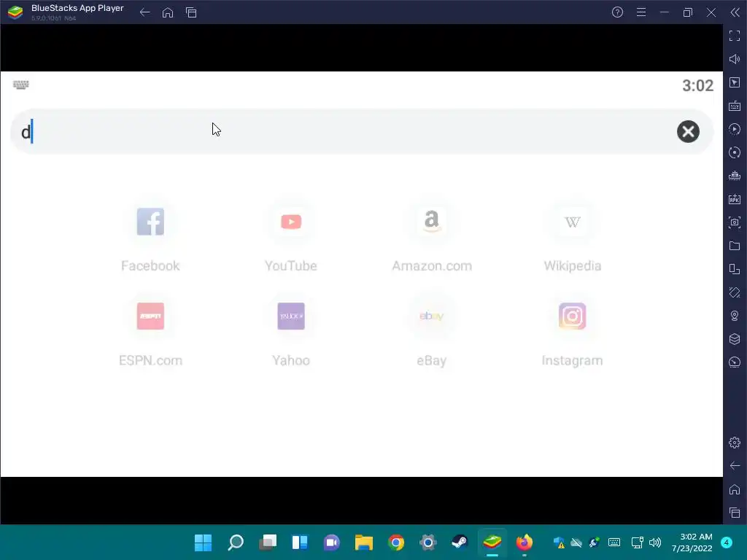This screenshot has width=747, height=560.
Task: Trigger shake action in BlueStacks sidebar
Action: 735,292
